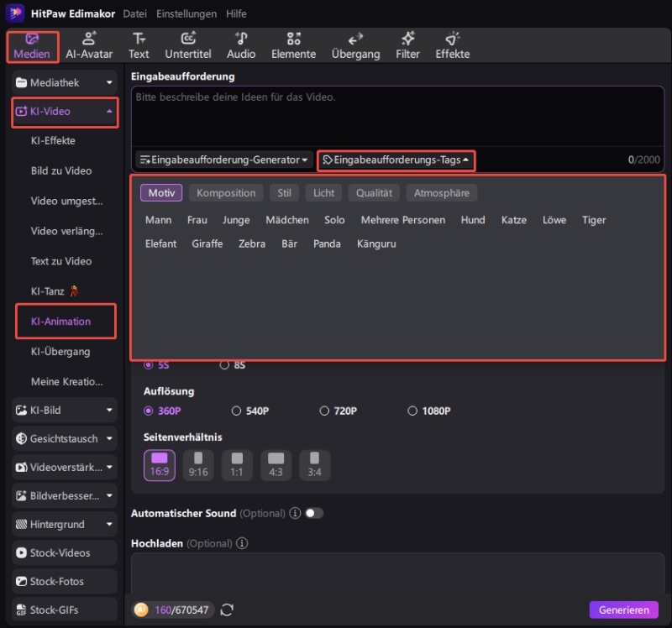Enable the Automatischer Sound switch
The image size is (672, 628).
point(314,513)
